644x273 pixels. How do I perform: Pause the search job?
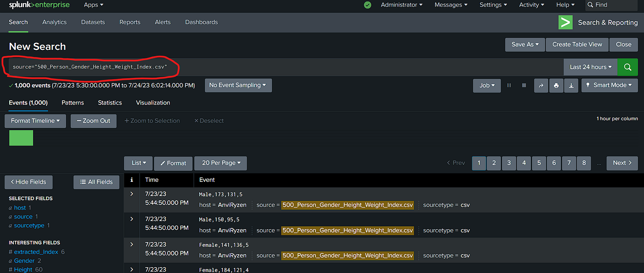(509, 85)
